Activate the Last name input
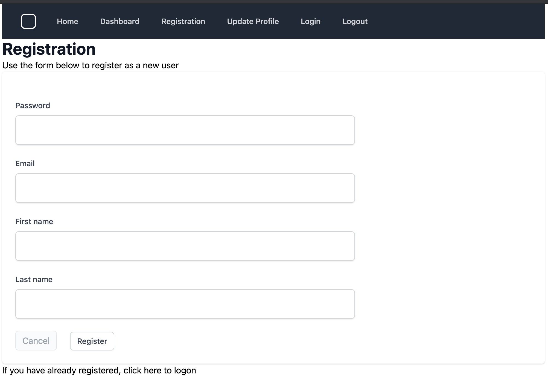This screenshot has height=392, width=548. click(185, 304)
